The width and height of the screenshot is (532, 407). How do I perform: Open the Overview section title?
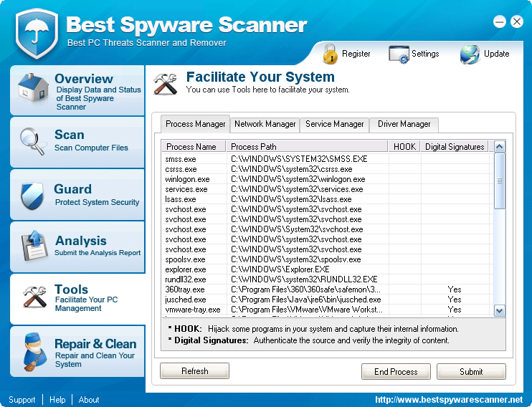coord(84,78)
